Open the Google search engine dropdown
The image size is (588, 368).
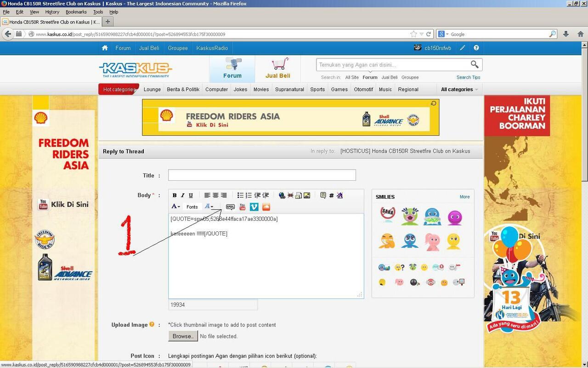(x=444, y=34)
